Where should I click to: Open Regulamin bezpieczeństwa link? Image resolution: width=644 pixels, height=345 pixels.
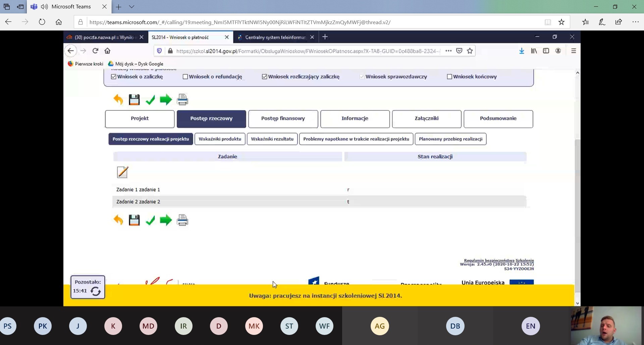489,260
